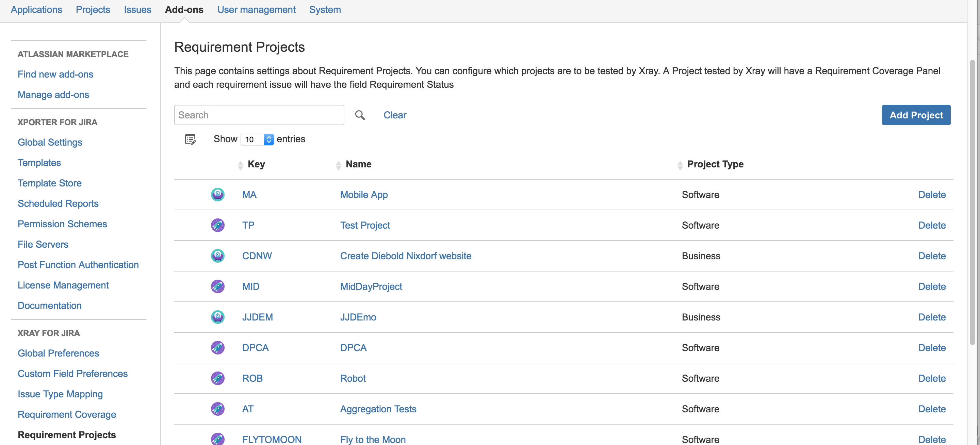Click the Test Project avatar icon
This screenshot has width=980, height=445.
coord(218,225)
